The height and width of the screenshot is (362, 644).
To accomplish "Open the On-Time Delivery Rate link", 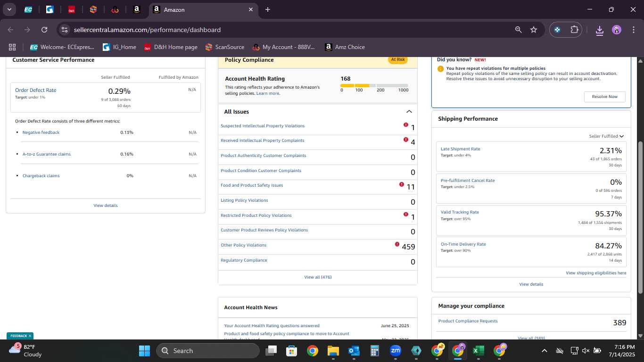I will pyautogui.click(x=463, y=244).
